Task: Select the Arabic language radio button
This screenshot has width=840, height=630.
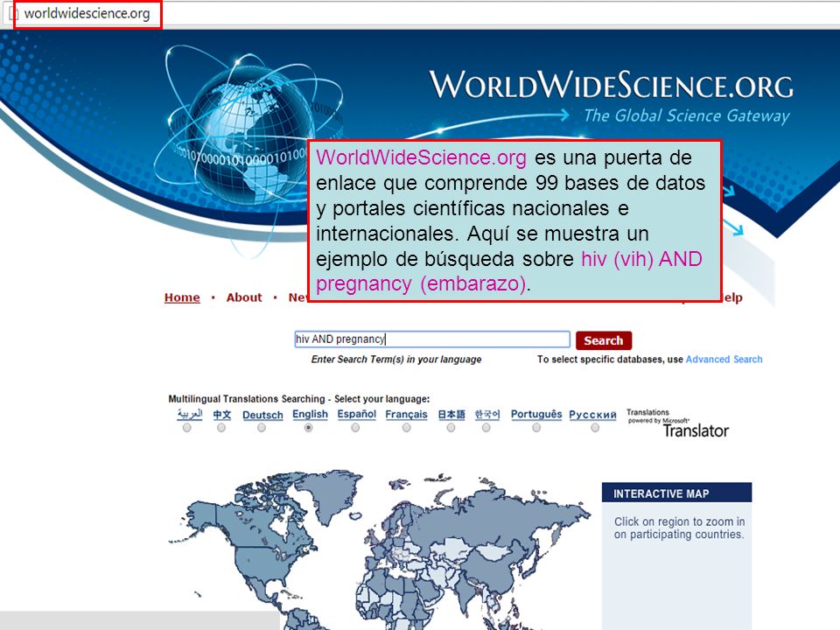Action: point(187,428)
